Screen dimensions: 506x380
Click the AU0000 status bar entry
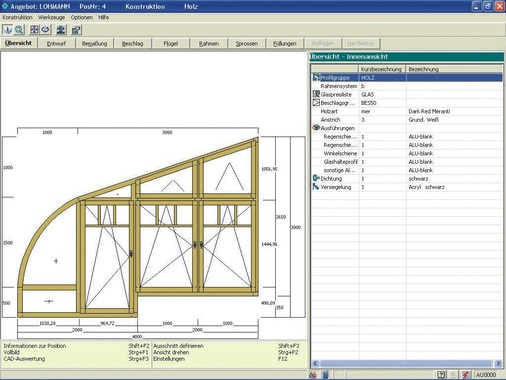(x=486, y=375)
